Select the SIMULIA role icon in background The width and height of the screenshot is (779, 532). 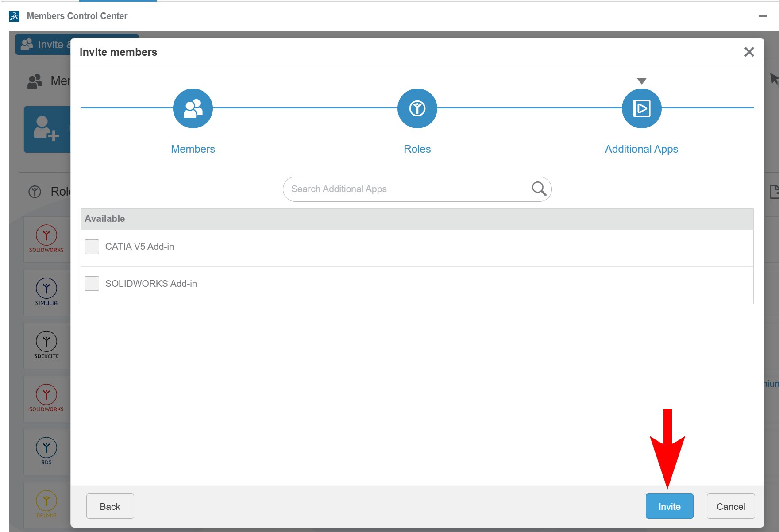click(x=46, y=292)
